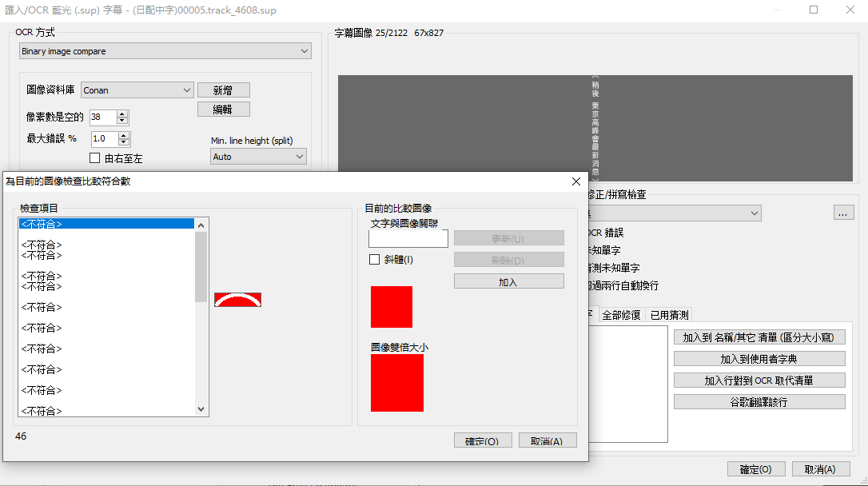Screen dimensions: 868x486
Task: Click the red arc character image
Action: 237,300
